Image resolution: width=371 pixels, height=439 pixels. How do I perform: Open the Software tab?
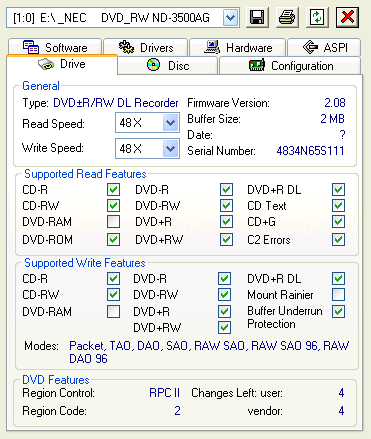(x=55, y=47)
